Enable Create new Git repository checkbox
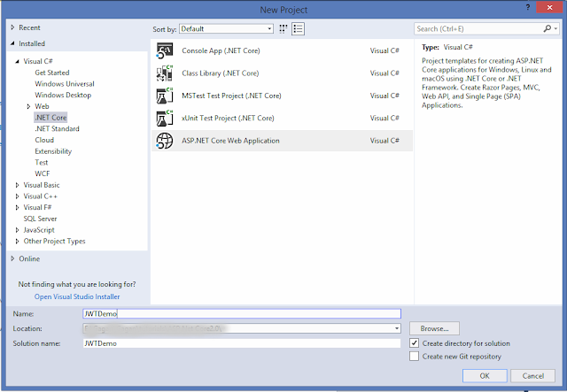Image resolution: width=567 pixels, height=392 pixels. pos(414,357)
